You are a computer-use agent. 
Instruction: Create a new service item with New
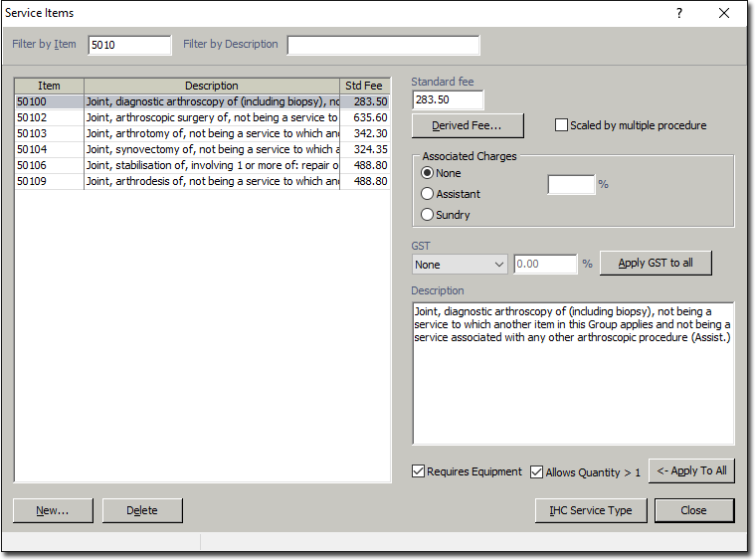(53, 510)
